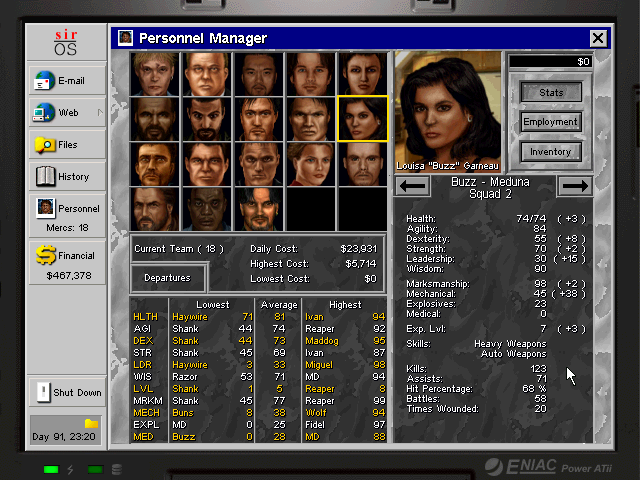
Task: Click the Personnel portrait icon
Action: [45, 208]
